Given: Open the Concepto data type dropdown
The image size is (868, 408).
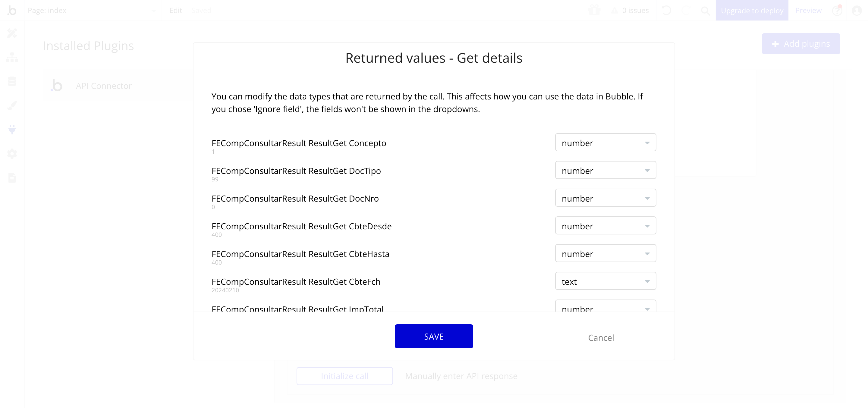Looking at the screenshot, I should click(605, 143).
